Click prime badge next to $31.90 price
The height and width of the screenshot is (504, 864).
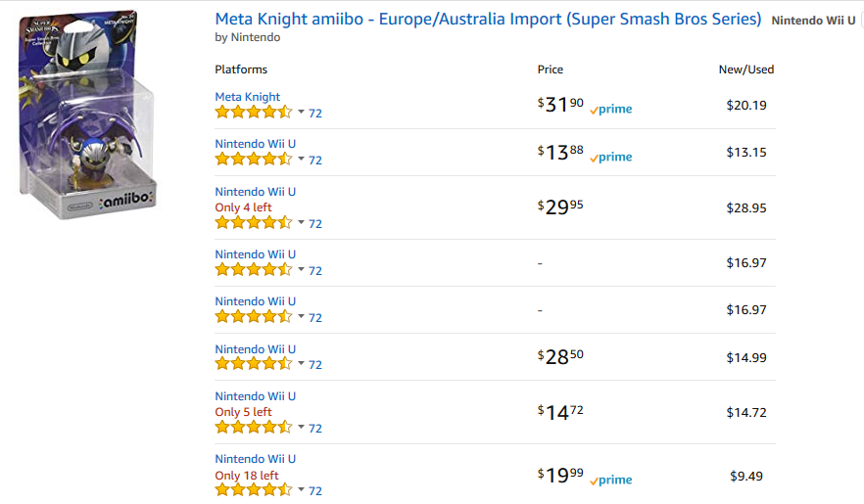(610, 109)
